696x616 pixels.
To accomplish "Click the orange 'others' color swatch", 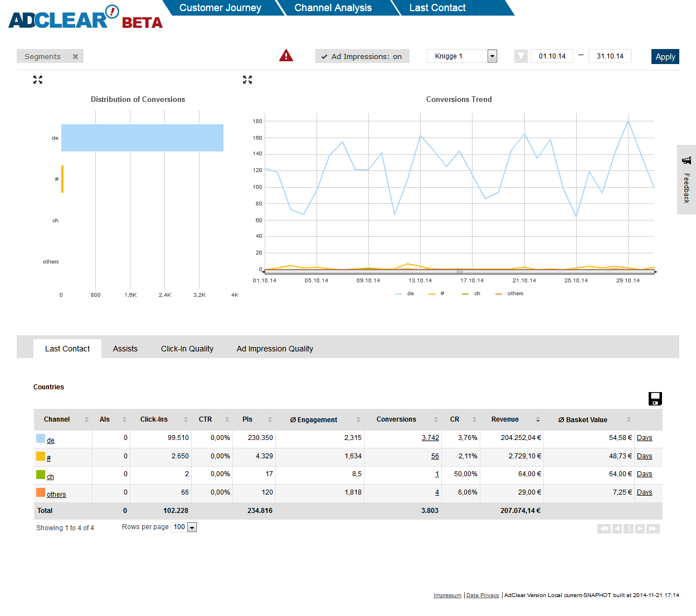I will 41,492.
